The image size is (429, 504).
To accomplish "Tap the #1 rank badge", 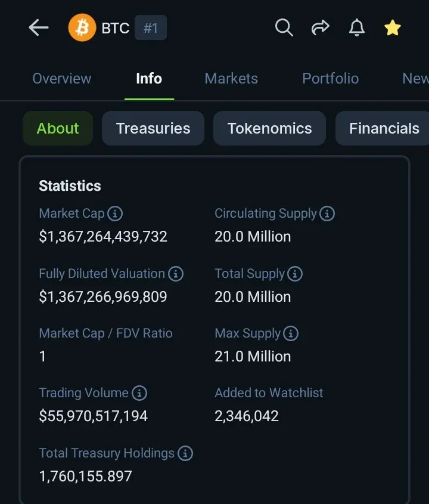I will tap(151, 28).
